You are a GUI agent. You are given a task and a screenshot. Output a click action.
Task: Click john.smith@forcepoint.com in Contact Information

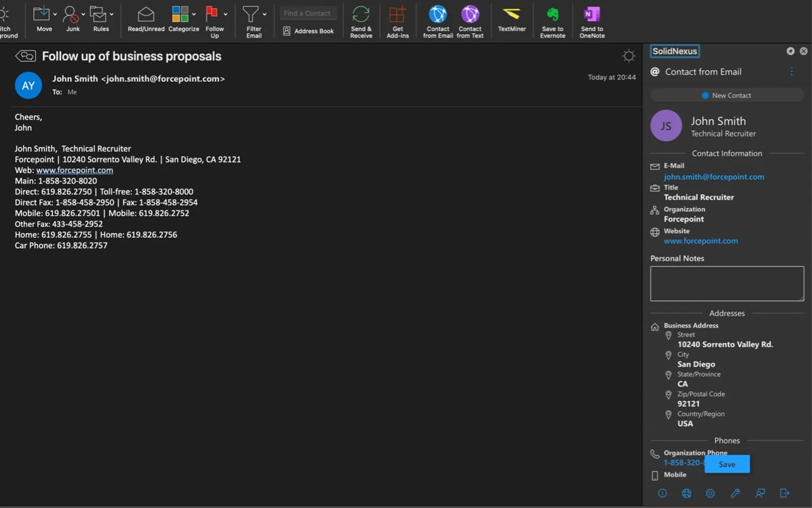pyautogui.click(x=714, y=177)
